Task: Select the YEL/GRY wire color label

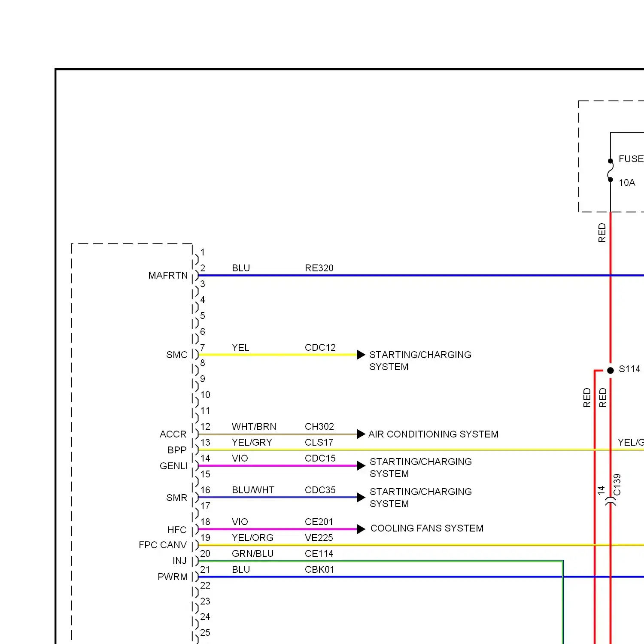Action: [252, 442]
